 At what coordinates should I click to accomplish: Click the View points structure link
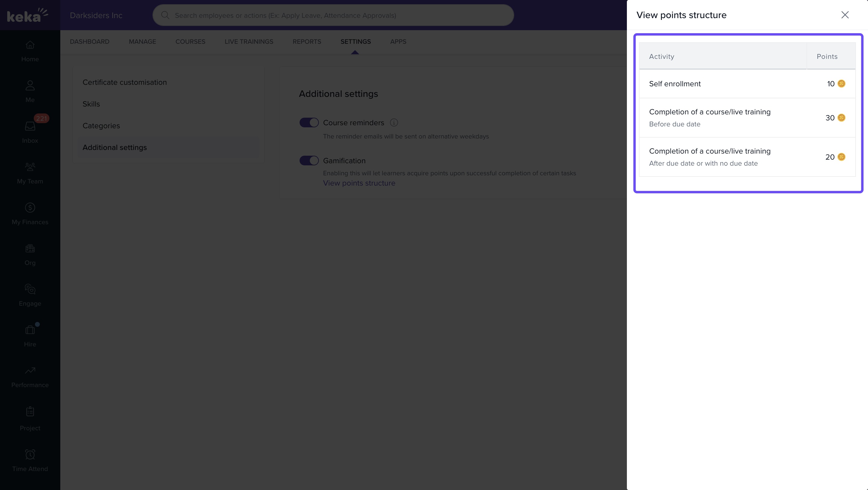point(359,183)
